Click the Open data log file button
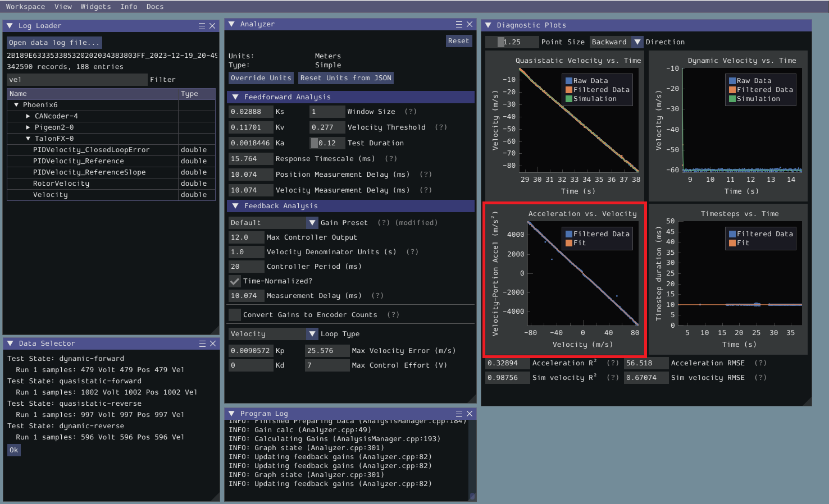 tap(53, 42)
